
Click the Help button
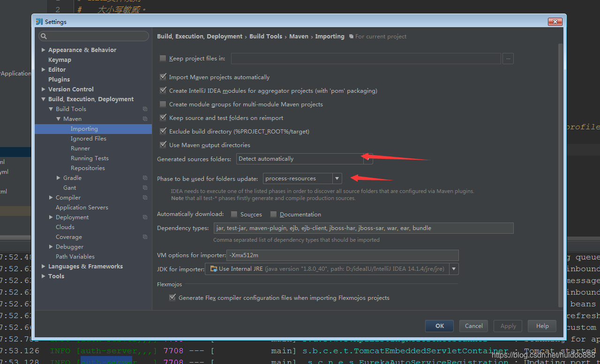pyautogui.click(x=542, y=326)
